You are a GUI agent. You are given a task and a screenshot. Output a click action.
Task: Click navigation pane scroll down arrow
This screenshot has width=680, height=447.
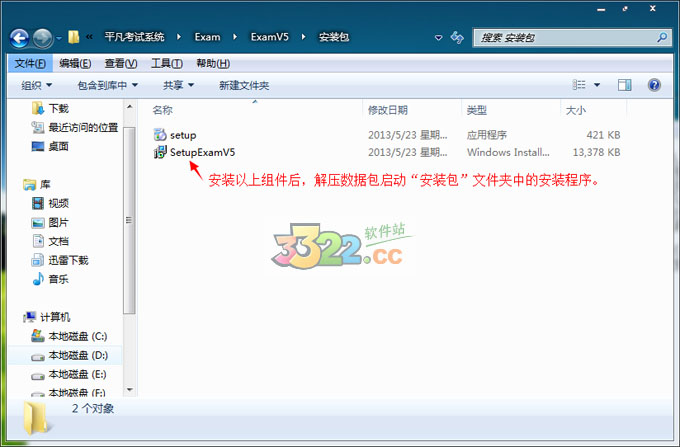tap(129, 390)
